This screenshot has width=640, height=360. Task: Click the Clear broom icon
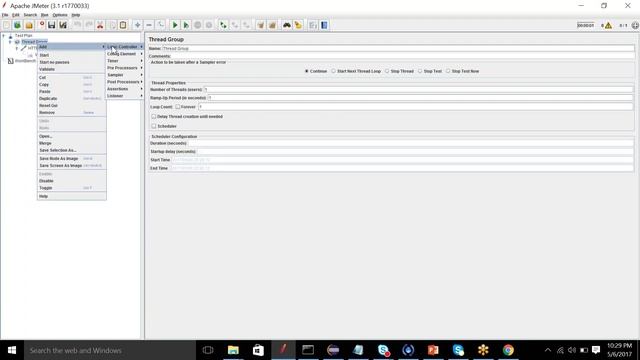coord(261,25)
